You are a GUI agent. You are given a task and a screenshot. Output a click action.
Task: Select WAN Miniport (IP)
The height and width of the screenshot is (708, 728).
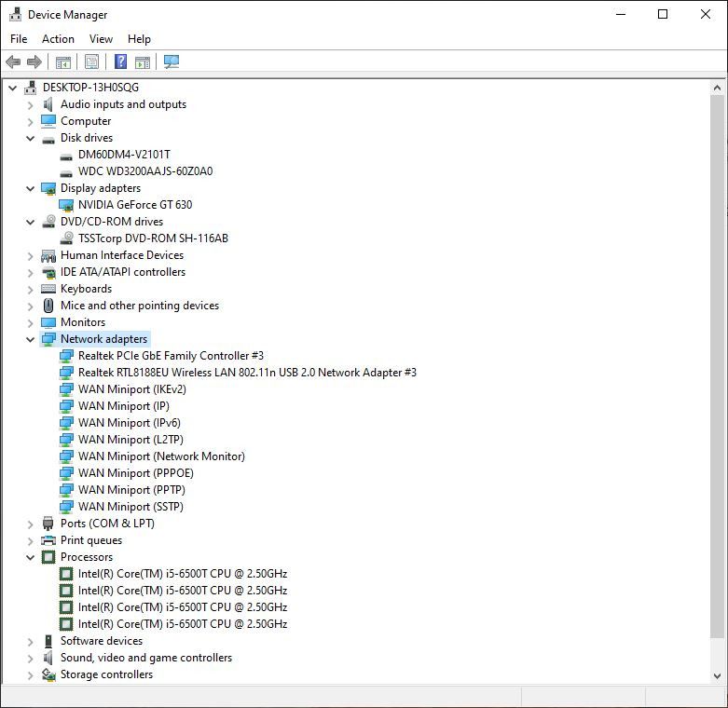(123, 406)
